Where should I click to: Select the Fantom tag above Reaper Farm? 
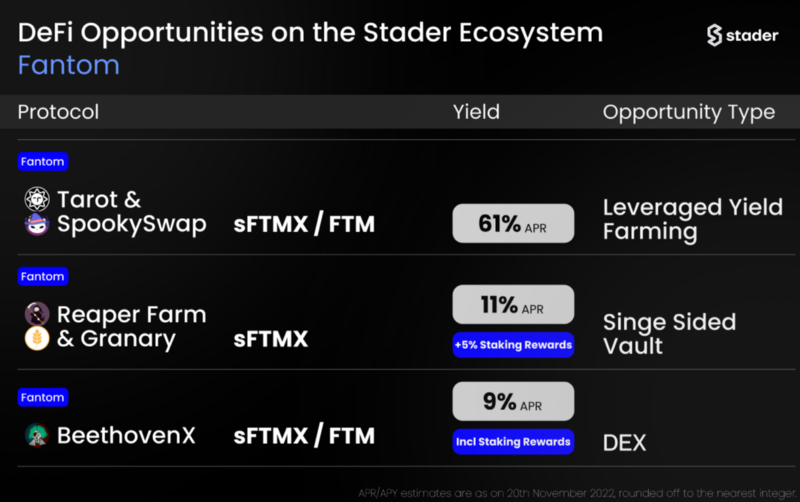(43, 277)
